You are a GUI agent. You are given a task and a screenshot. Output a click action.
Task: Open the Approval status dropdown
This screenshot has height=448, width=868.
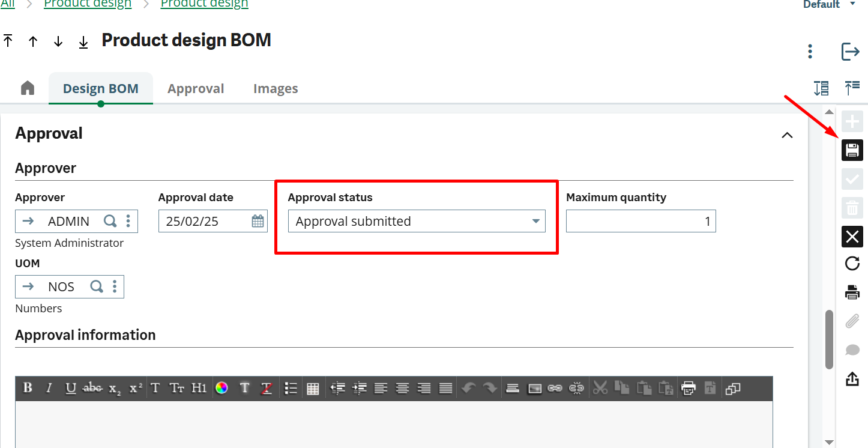pyautogui.click(x=417, y=221)
